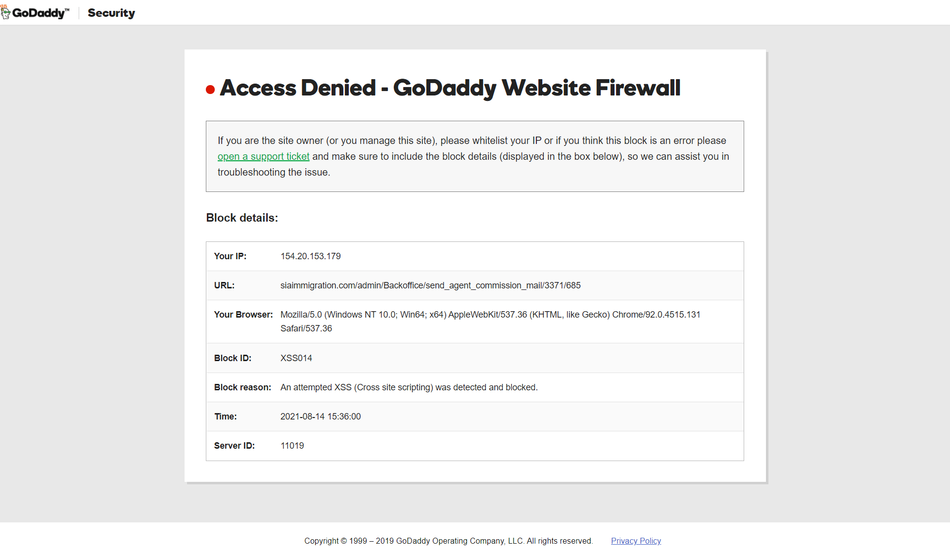This screenshot has height=560, width=950.
Task: Click the Block details heading
Action: click(x=242, y=218)
